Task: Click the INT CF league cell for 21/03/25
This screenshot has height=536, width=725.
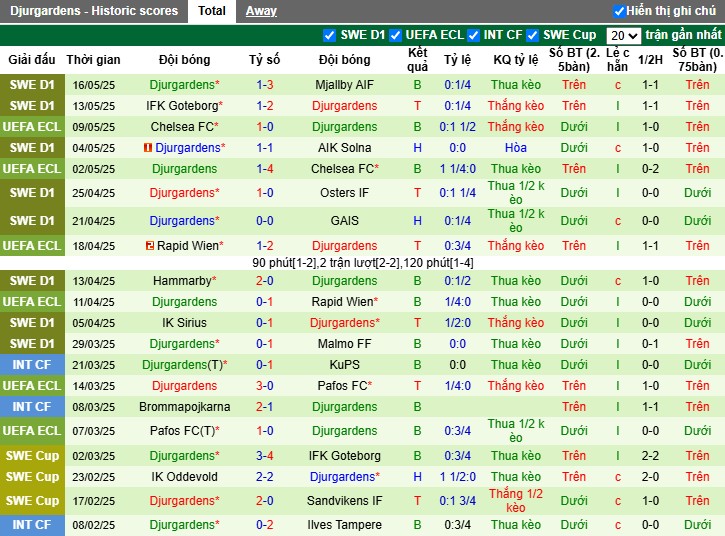Action: (32, 365)
